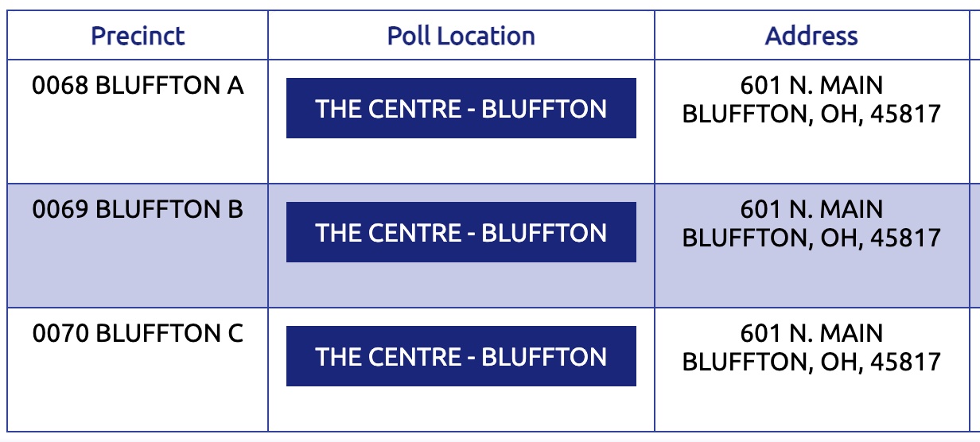Click BLUFFTON, OH, 45817 line in Bluffton B row
This screenshot has height=442, width=980.
click(811, 238)
